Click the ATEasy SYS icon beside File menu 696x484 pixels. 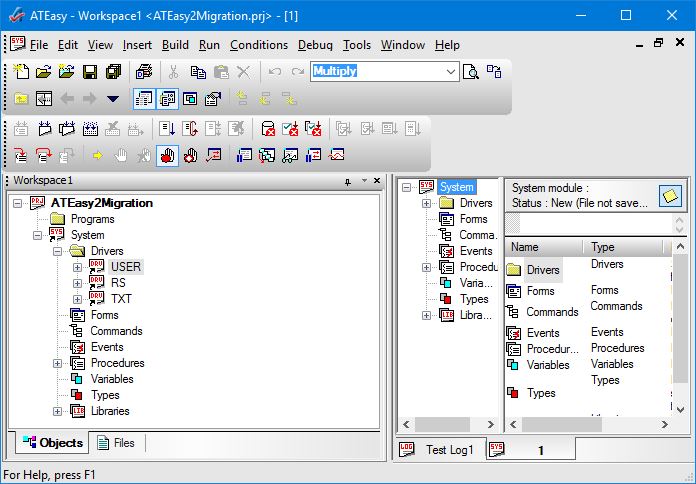[17, 44]
